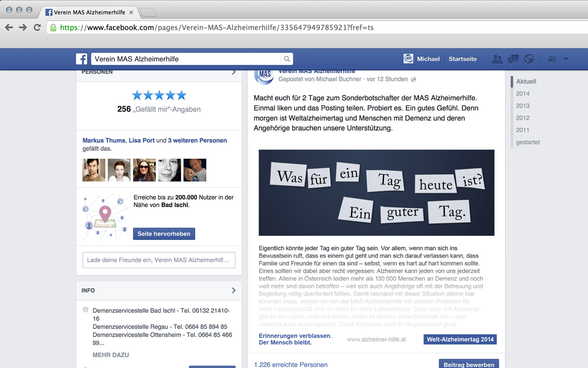Open the privacy shortcuts lock icon

[552, 59]
